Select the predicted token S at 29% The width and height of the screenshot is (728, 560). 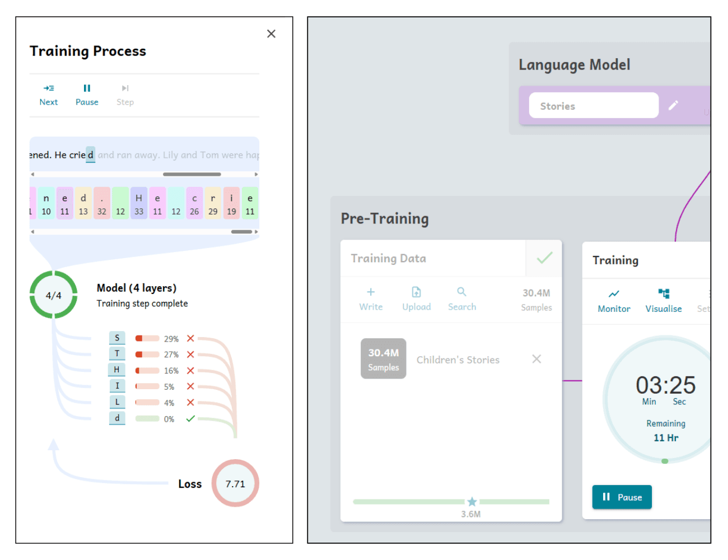(x=117, y=338)
